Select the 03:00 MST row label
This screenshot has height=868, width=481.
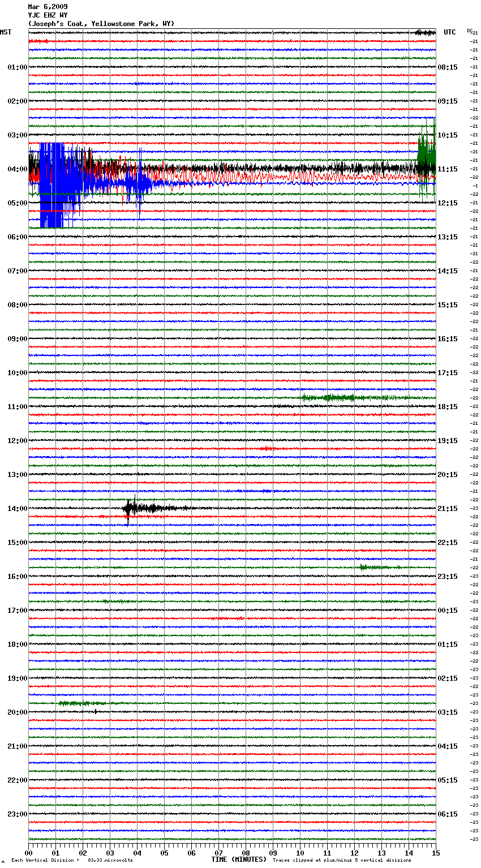tap(18, 135)
